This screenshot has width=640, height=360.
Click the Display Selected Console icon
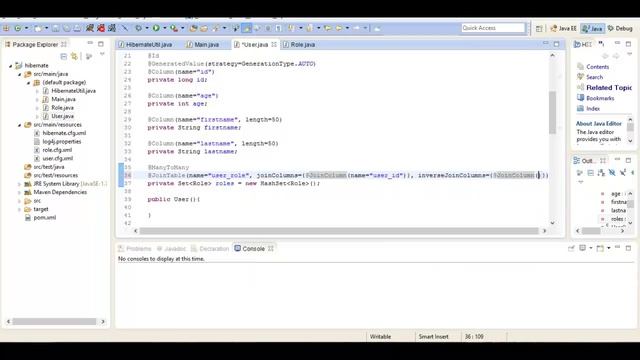(x=582, y=248)
